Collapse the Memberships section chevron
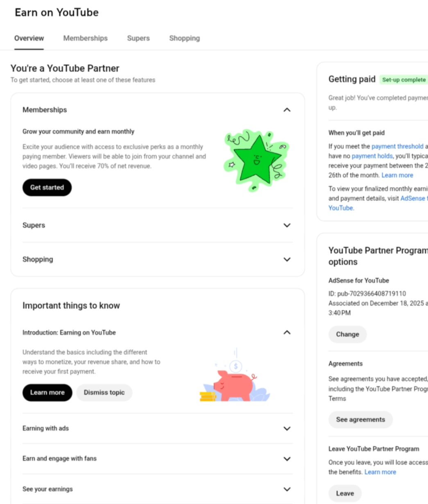Image resolution: width=428 pixels, height=504 pixels. click(287, 110)
